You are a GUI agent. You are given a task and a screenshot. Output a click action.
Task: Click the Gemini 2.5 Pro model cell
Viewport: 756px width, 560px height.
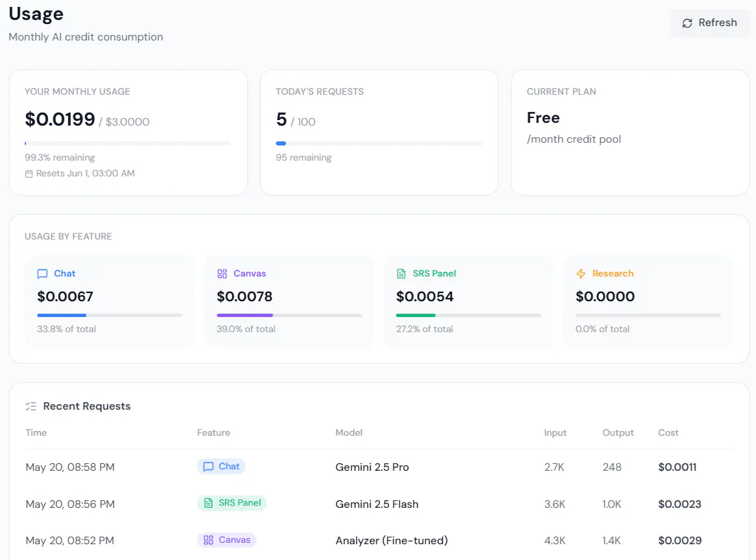pos(373,467)
